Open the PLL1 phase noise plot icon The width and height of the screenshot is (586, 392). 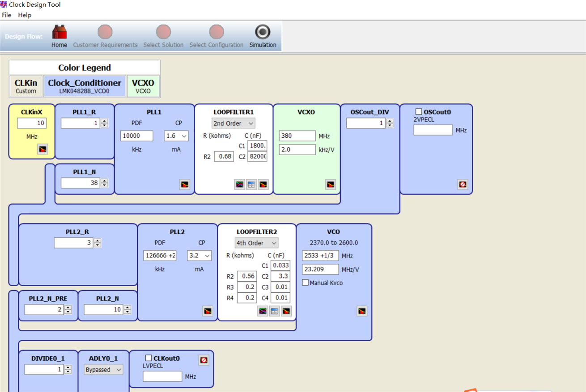tap(184, 184)
